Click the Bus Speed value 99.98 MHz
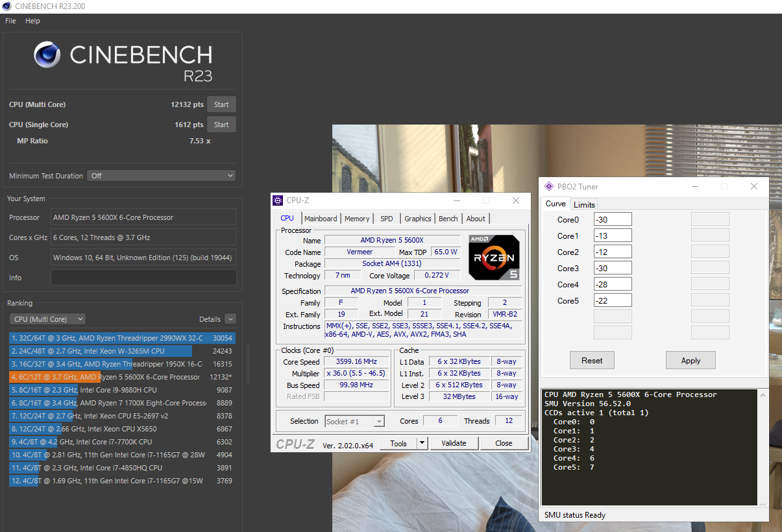The height and width of the screenshot is (532, 782). click(356, 385)
